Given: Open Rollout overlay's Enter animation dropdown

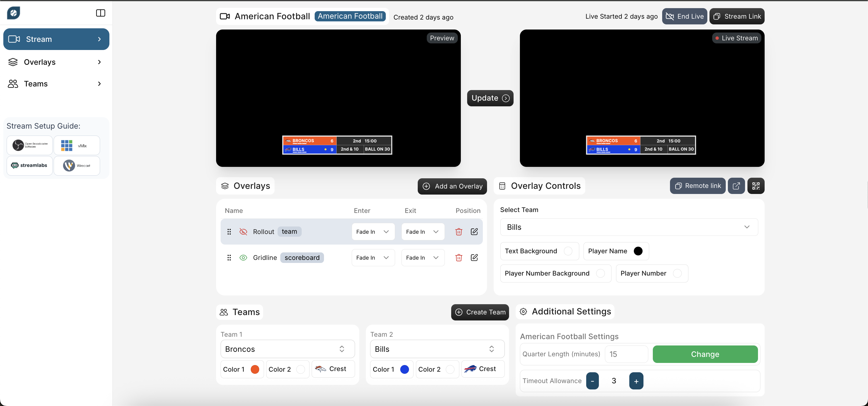Looking at the screenshot, I should tap(373, 232).
